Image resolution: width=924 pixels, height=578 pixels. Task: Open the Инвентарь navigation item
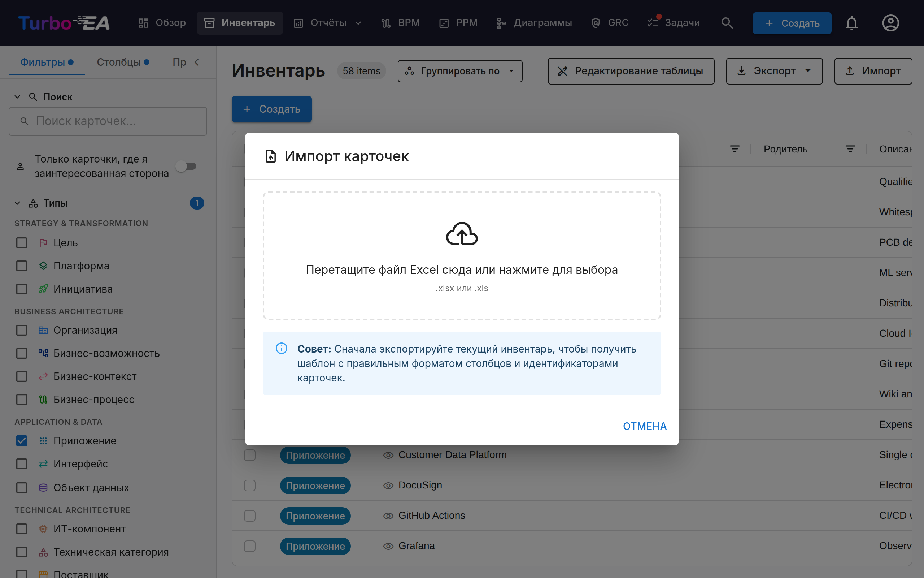[x=240, y=23]
